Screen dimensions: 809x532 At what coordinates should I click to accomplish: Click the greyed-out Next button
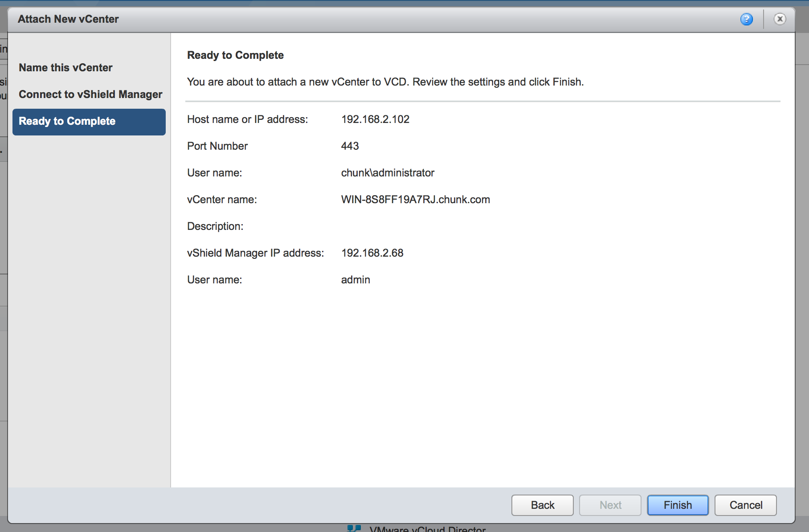coord(610,505)
